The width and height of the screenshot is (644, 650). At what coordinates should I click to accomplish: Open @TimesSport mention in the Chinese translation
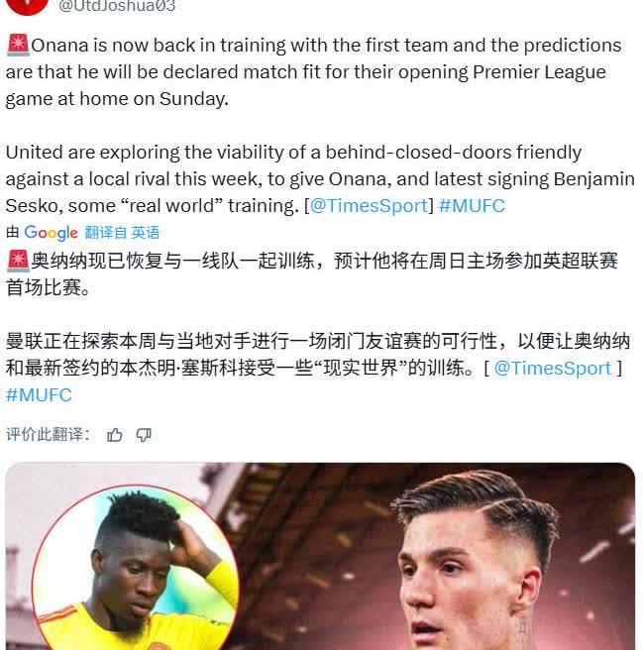(553, 369)
